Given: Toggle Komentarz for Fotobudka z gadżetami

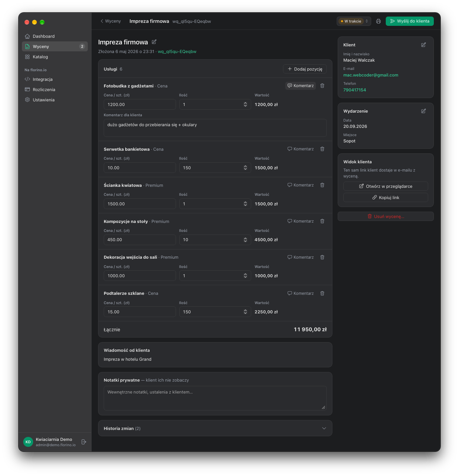Looking at the screenshot, I should 301,86.
